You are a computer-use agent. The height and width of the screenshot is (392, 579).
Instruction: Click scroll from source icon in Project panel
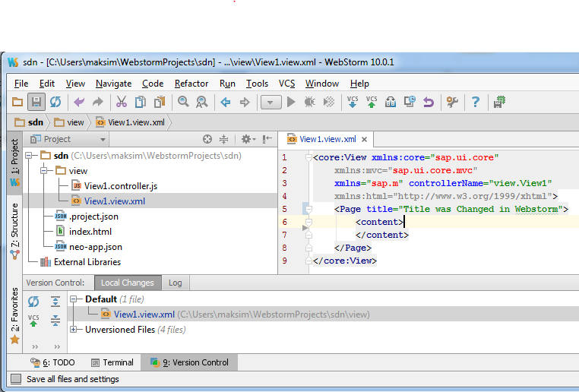point(207,140)
